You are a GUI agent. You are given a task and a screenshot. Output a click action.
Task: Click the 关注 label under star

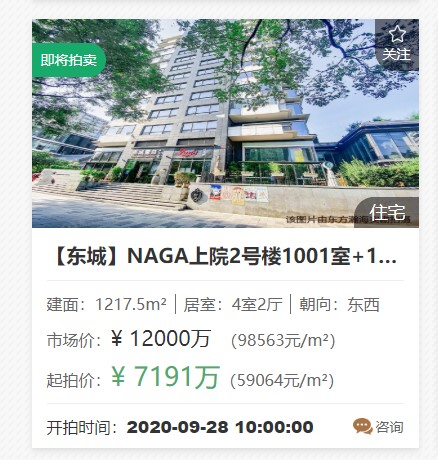coord(396,54)
